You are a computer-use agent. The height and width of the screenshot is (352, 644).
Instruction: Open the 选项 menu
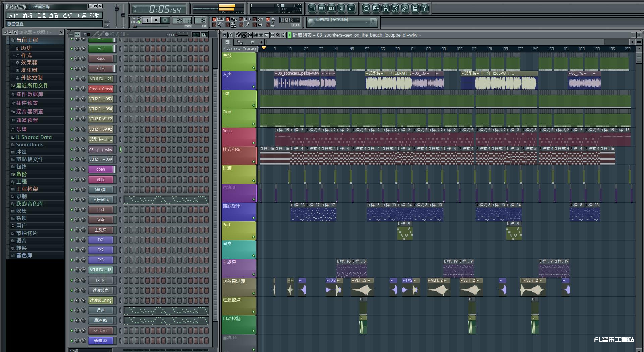67,15
